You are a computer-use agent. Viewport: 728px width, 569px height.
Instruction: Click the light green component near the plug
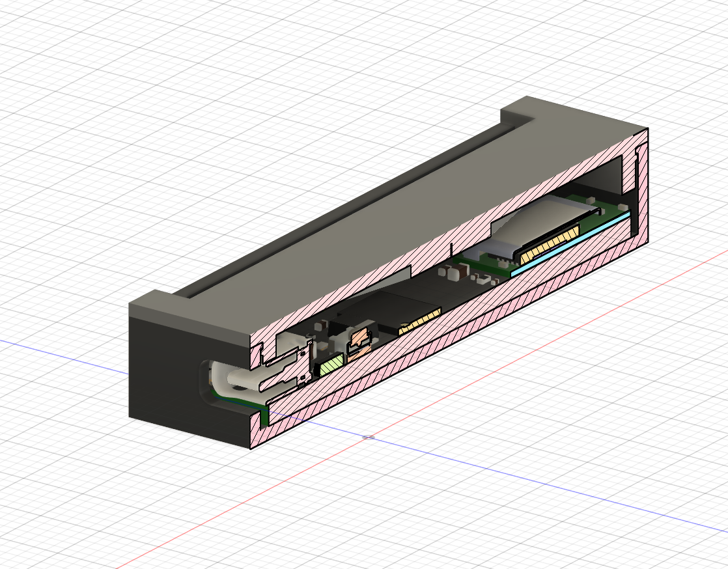[332, 365]
